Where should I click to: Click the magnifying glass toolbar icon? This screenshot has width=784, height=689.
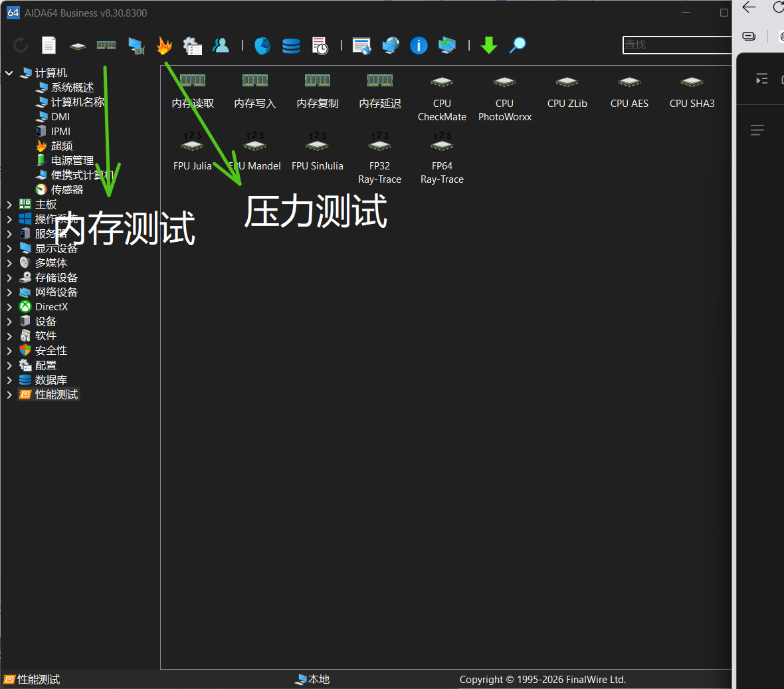tap(518, 45)
